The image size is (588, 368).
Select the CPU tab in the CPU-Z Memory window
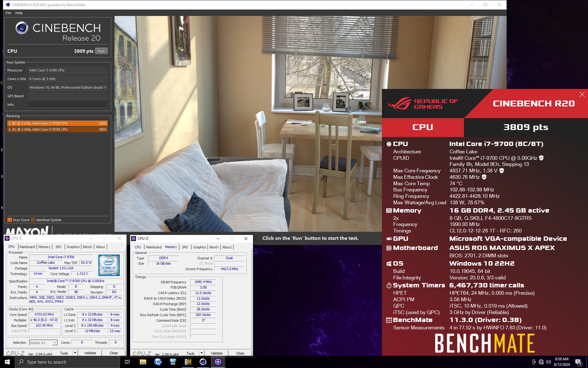tap(138, 247)
